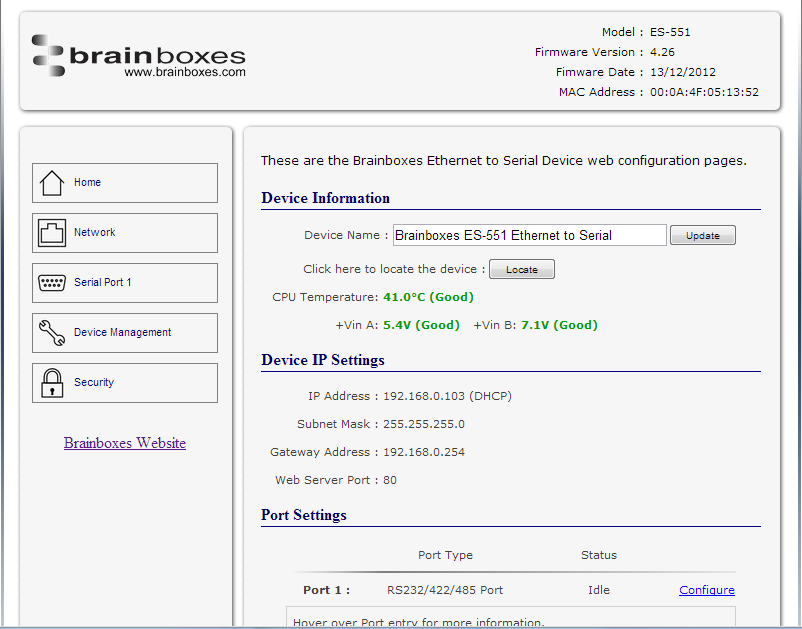Click the Idle status for Port 1
This screenshot has width=802, height=629.
[598, 590]
